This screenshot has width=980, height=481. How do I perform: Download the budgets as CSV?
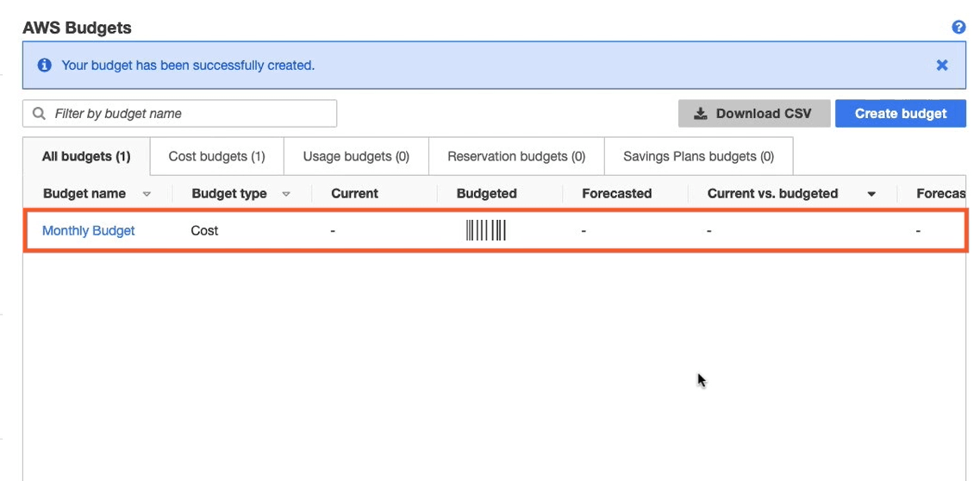click(x=754, y=114)
